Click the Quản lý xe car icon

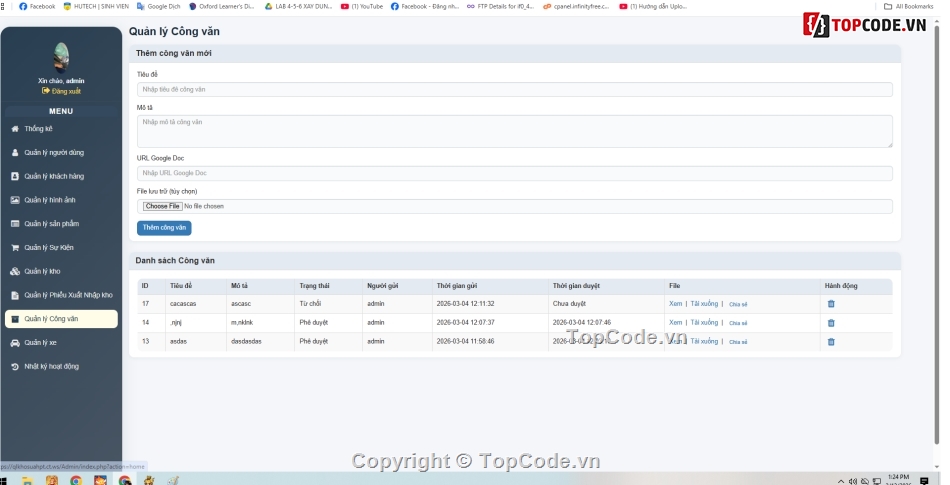pos(15,343)
